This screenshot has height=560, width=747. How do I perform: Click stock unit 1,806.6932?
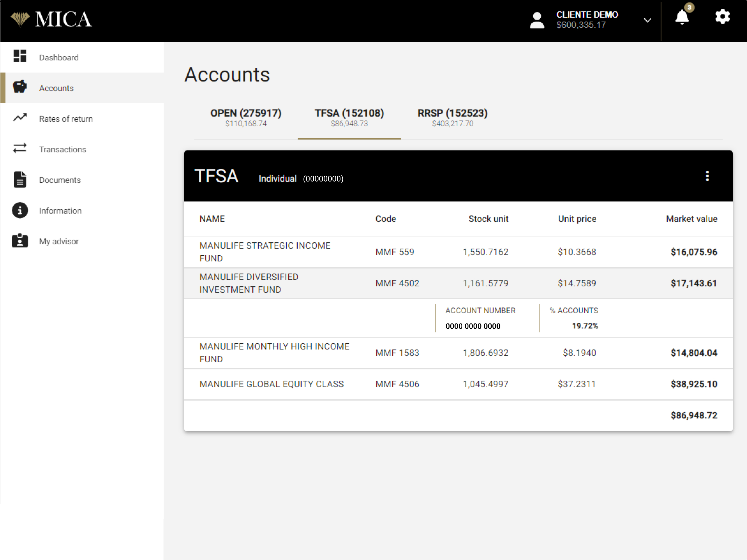(486, 353)
